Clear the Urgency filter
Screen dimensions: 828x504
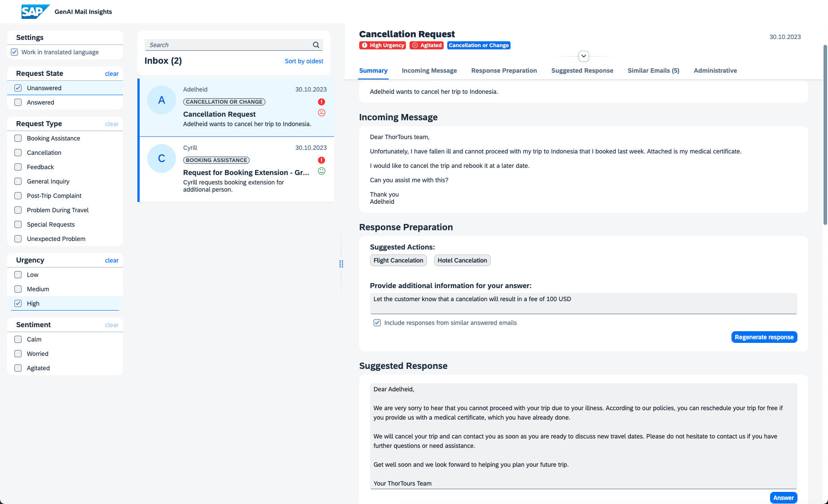pos(112,260)
